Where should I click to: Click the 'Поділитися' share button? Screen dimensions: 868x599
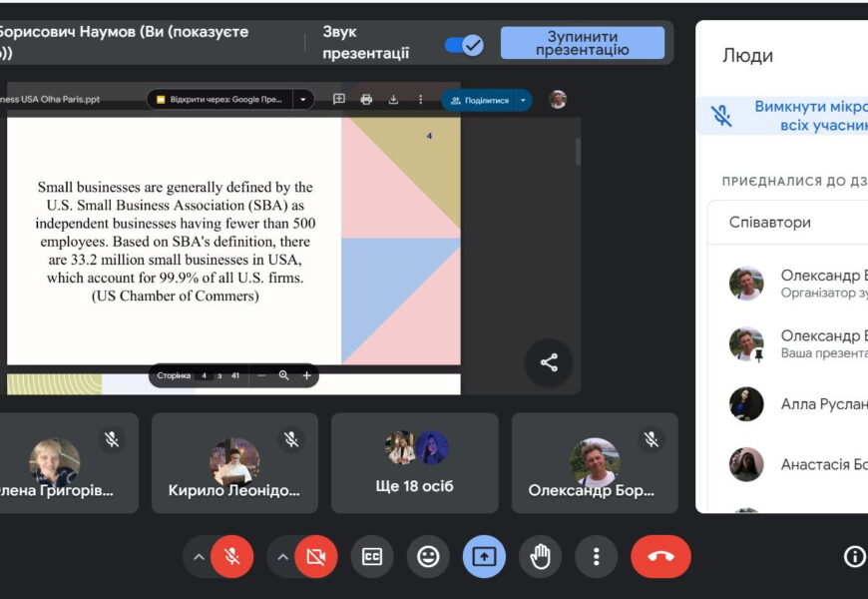pyautogui.click(x=479, y=100)
